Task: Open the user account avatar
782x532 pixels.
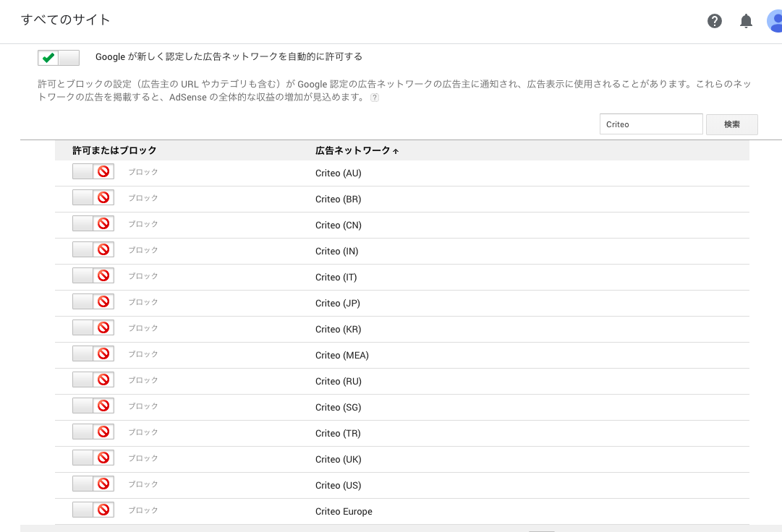Action: click(775, 21)
